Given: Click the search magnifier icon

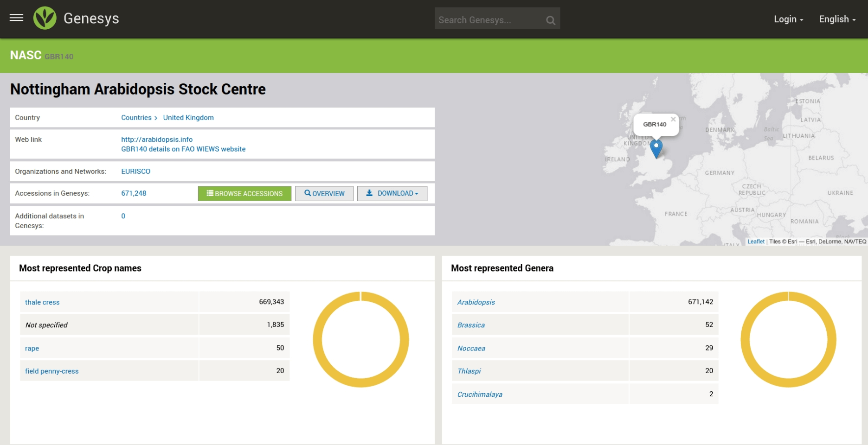Looking at the screenshot, I should tap(550, 20).
